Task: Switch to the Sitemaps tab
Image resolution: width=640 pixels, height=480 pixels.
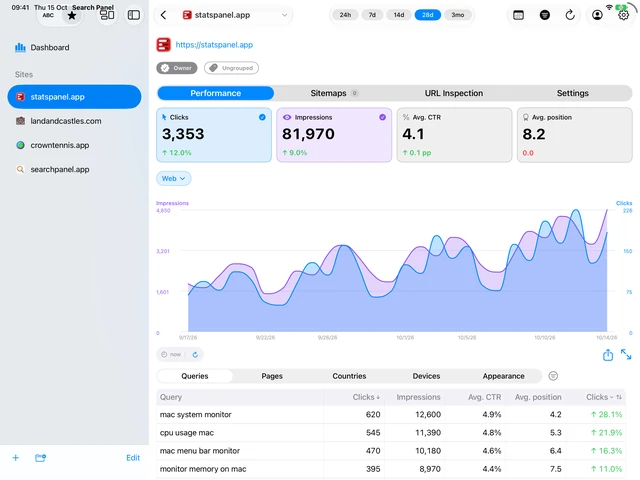Action: pyautogui.click(x=333, y=93)
